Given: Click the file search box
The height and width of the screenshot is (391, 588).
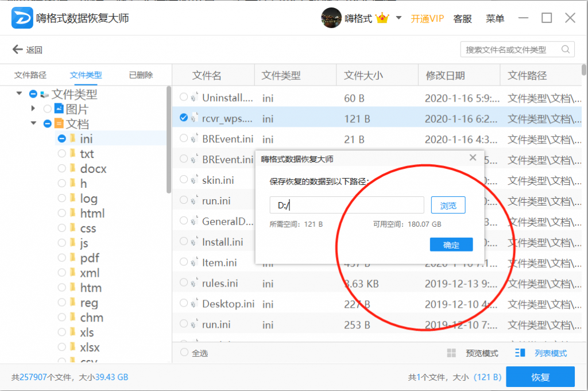Looking at the screenshot, I should 517,49.
